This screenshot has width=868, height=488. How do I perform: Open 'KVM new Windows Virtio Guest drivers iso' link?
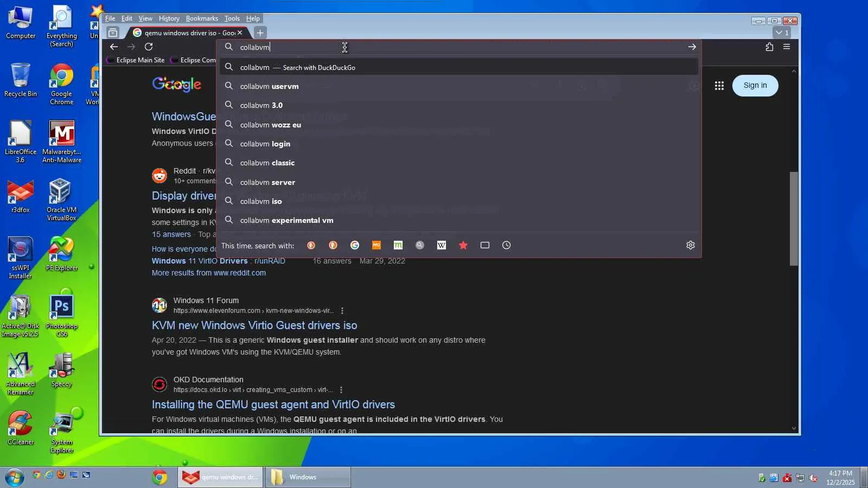tap(254, 325)
